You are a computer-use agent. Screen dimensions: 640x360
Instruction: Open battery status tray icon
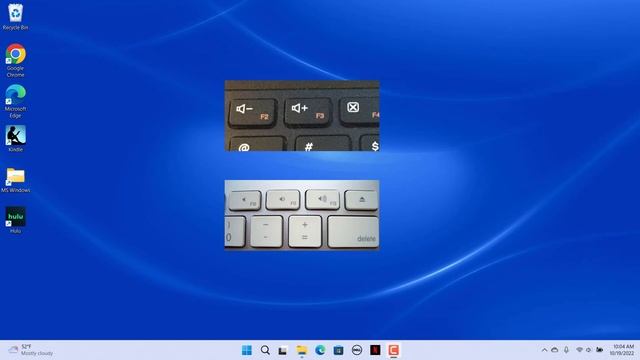click(599, 350)
